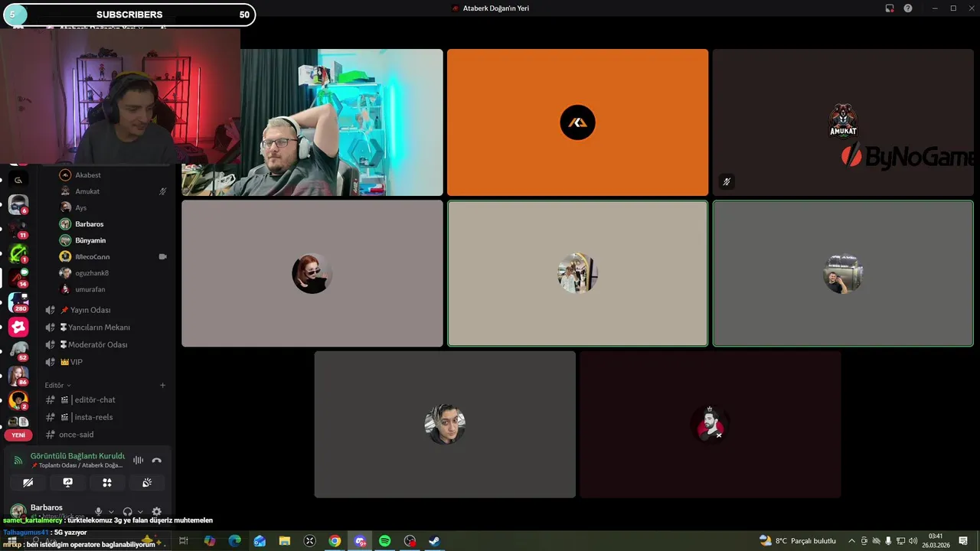Open green slashed-circle server with badge 1

click(18, 253)
